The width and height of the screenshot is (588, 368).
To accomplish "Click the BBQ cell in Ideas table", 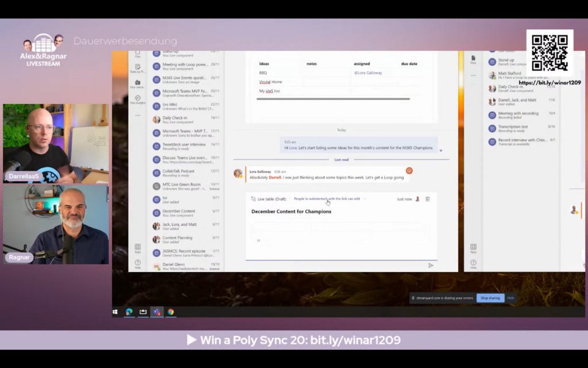I will click(x=263, y=73).
